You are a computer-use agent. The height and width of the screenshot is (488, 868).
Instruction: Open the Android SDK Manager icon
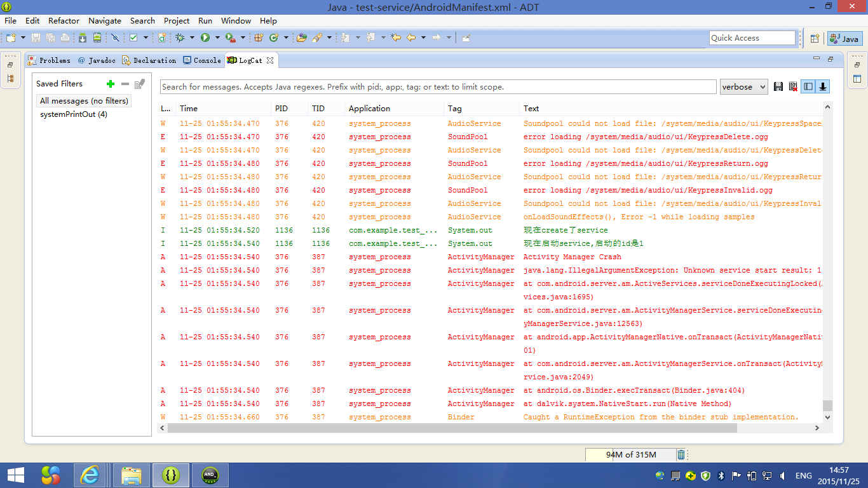[x=83, y=38]
